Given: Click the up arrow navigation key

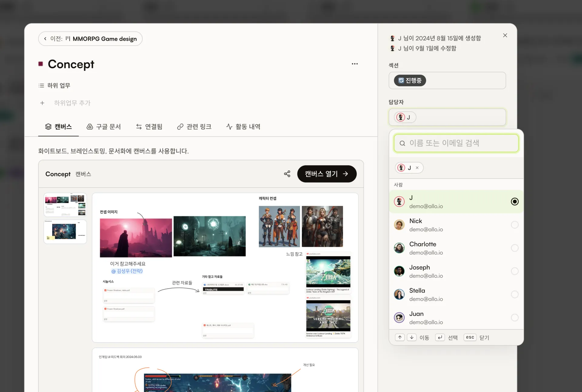Looking at the screenshot, I should click(x=400, y=337).
